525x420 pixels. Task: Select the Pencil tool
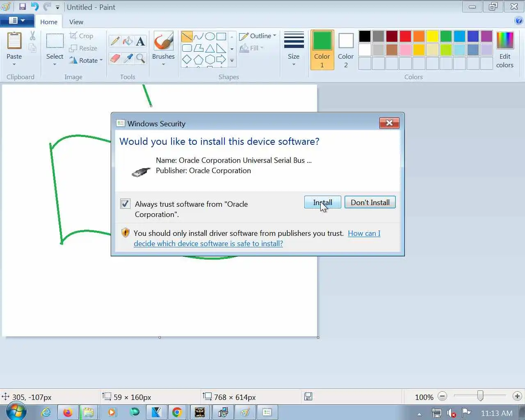click(115, 41)
